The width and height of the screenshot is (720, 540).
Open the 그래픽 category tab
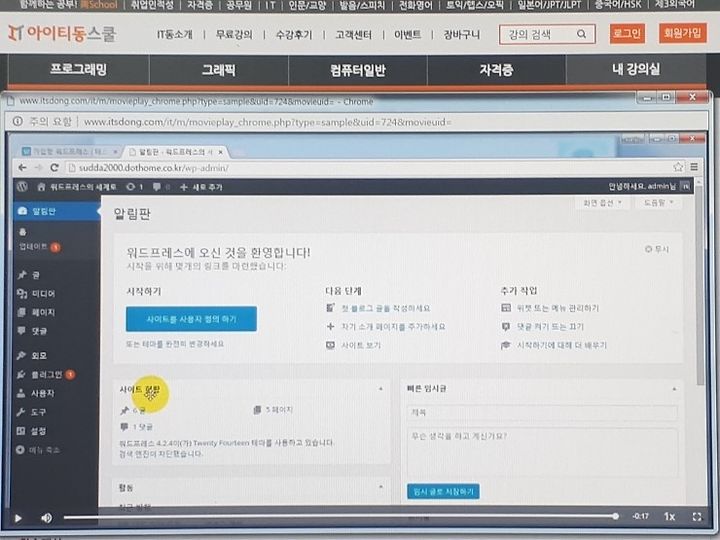[x=219, y=70]
